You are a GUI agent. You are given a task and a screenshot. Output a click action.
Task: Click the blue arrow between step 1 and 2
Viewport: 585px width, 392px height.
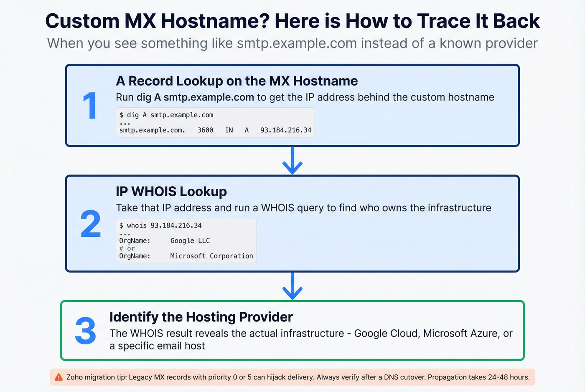(292, 161)
